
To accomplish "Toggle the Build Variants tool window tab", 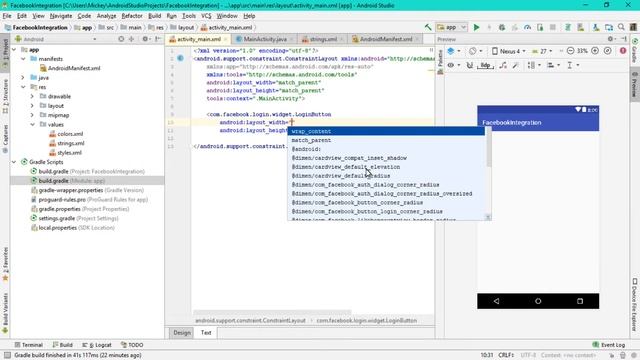I will tap(5, 313).
